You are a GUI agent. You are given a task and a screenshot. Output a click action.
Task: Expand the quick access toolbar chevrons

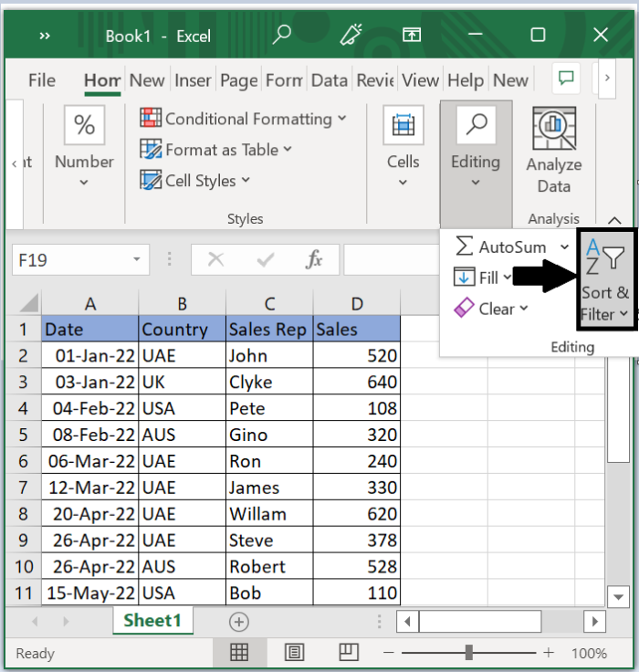[x=45, y=36]
